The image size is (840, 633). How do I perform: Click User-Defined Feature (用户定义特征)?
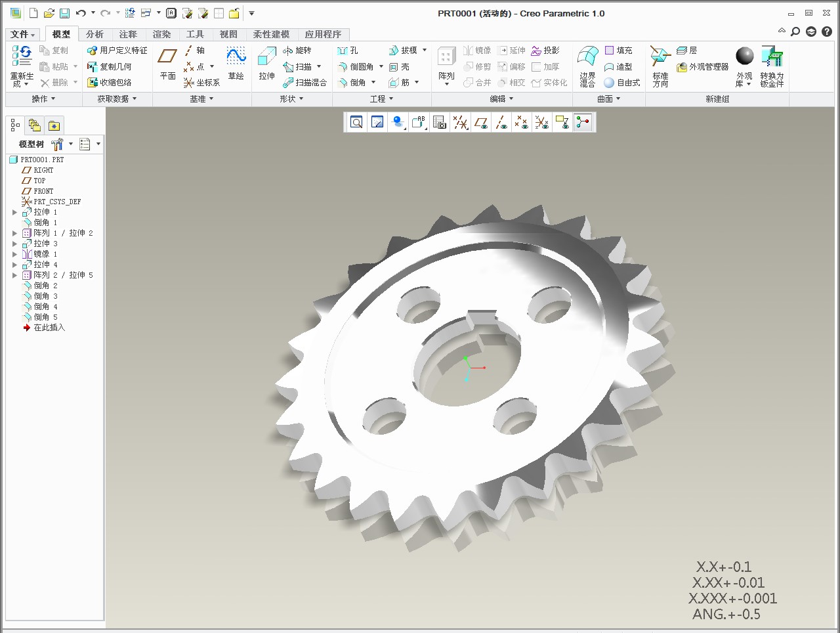tap(117, 51)
